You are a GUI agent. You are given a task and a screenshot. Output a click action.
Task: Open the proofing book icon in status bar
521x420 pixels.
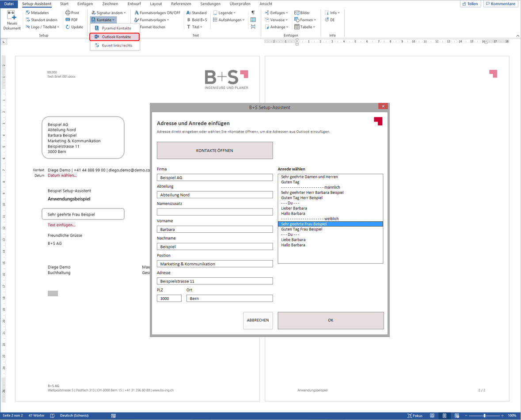[52, 416]
